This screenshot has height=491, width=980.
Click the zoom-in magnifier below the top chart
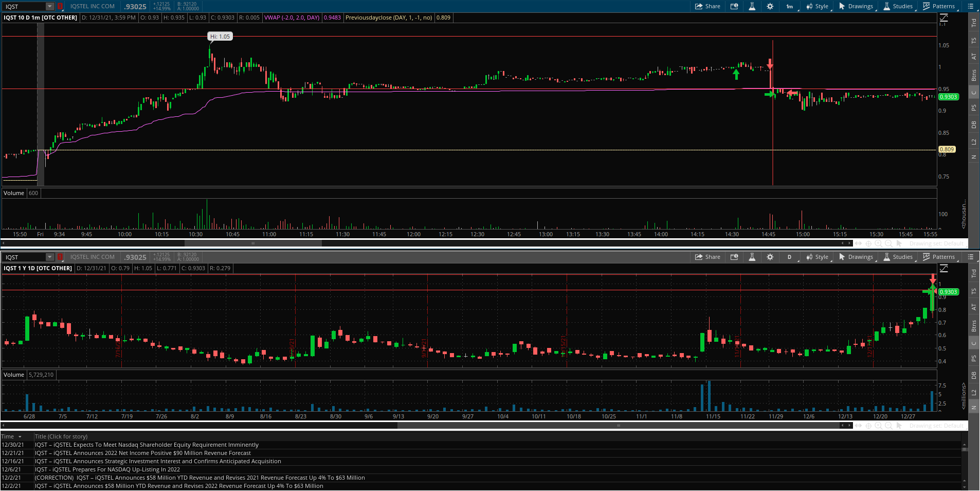[x=878, y=243]
